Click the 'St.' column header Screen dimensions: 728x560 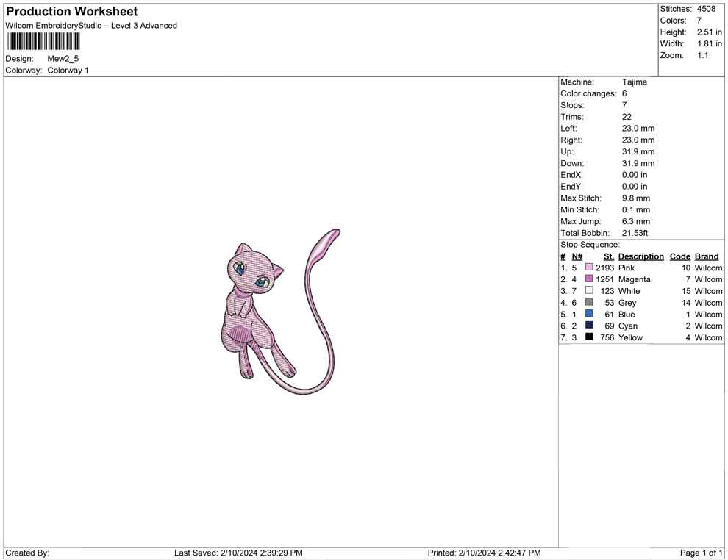click(x=609, y=256)
